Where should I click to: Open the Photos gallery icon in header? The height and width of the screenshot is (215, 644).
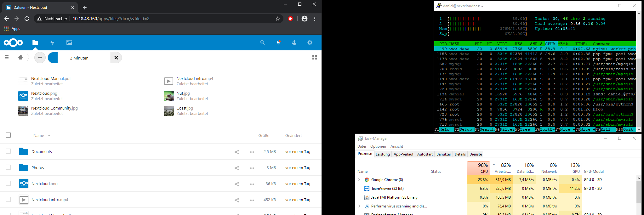[x=69, y=42]
